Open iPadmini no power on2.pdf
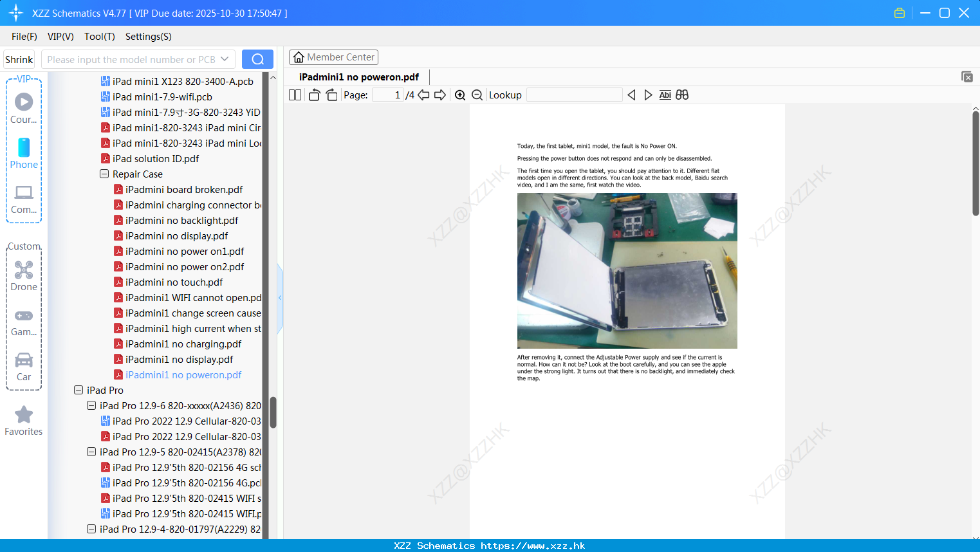 point(185,267)
